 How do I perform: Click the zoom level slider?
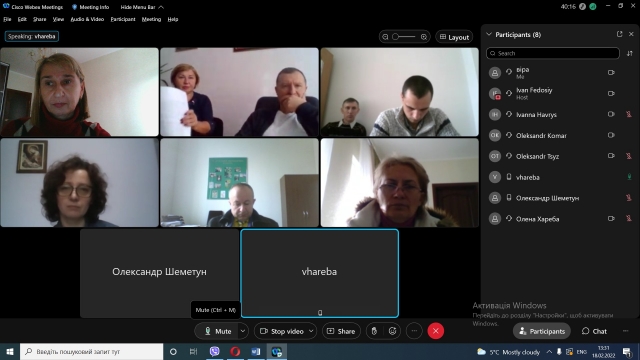point(404,37)
